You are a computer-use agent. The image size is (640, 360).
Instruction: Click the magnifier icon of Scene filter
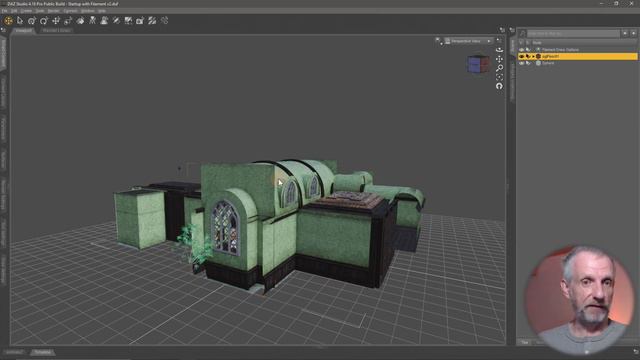tap(522, 33)
